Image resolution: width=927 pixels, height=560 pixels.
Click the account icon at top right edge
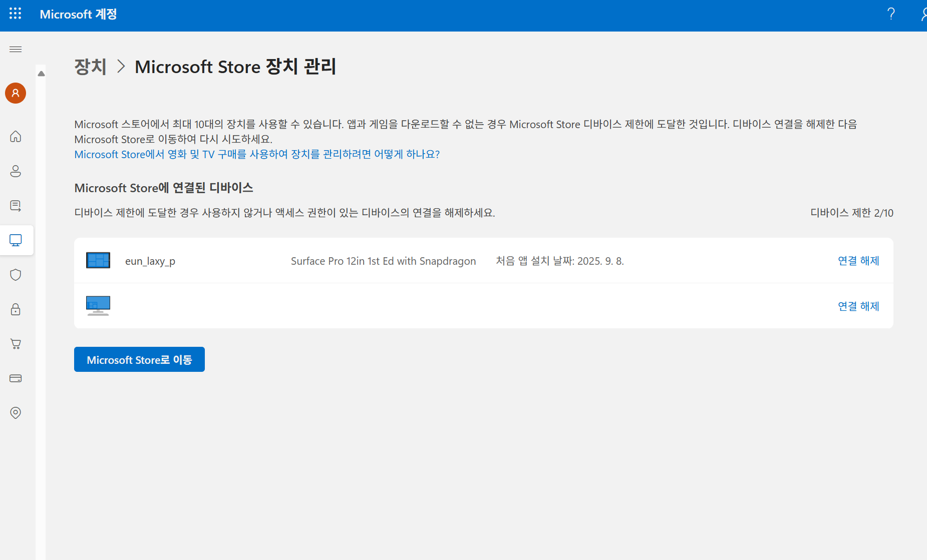coord(923,14)
